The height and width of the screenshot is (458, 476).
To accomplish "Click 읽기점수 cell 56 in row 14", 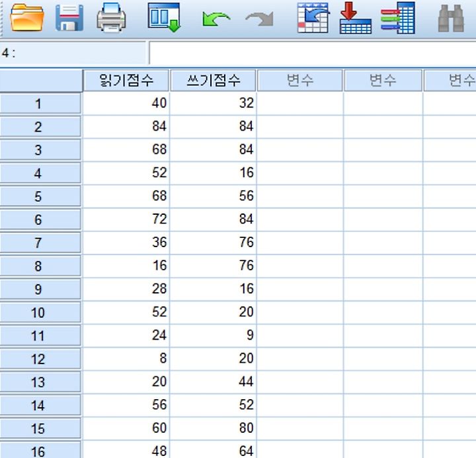I will [126, 405].
